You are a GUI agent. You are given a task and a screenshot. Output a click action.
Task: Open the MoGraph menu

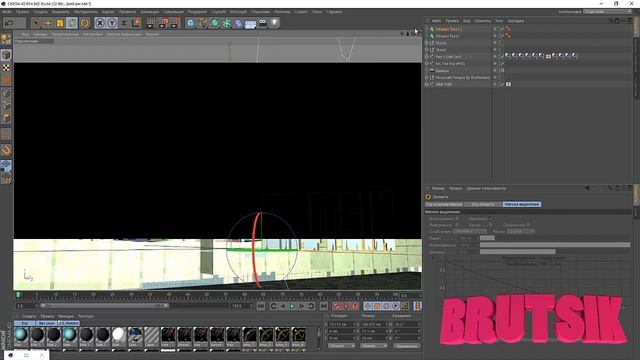[238, 12]
